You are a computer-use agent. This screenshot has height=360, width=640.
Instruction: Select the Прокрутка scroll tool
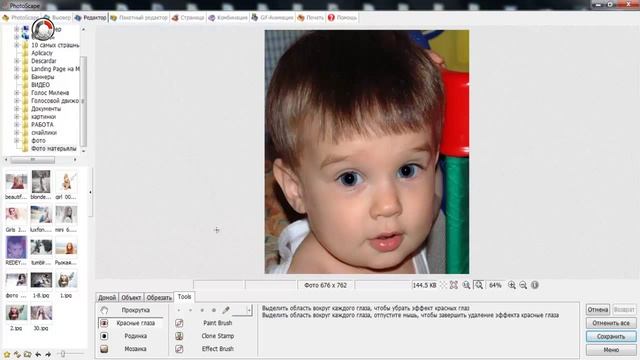pyautogui.click(x=131, y=310)
